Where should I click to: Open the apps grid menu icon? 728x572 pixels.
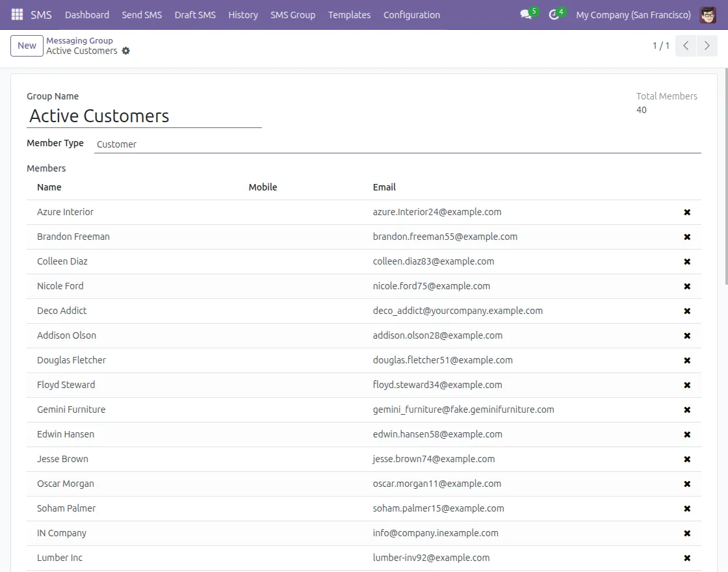17,14
